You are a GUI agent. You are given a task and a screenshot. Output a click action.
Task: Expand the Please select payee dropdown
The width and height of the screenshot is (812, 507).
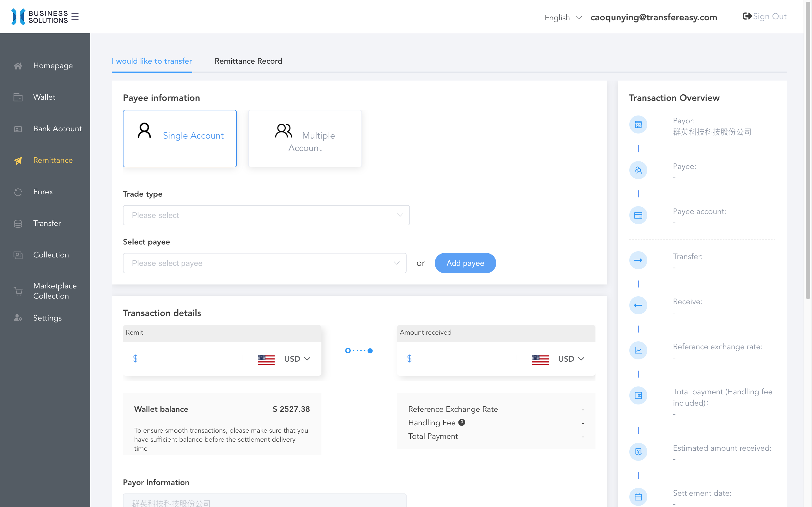tap(264, 263)
